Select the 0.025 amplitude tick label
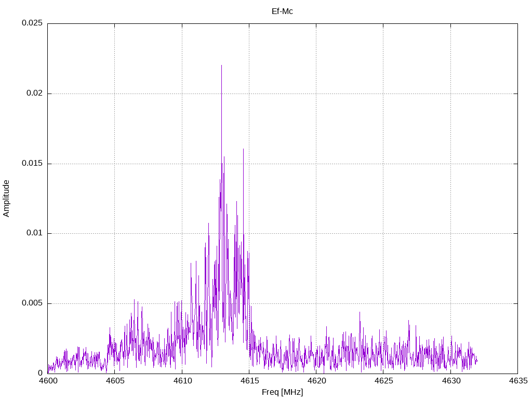The image size is (532, 399). tap(32, 24)
